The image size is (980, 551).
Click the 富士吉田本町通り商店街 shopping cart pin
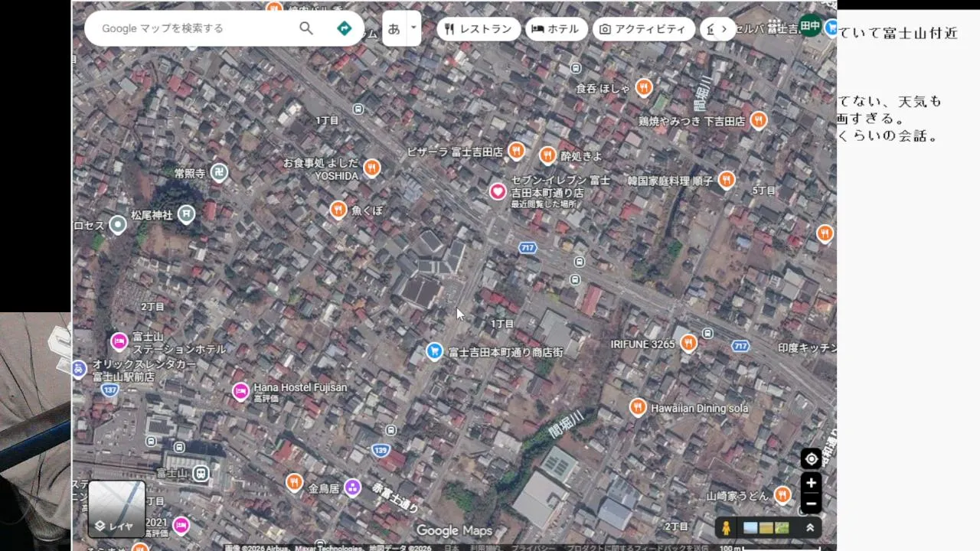[x=435, y=352]
